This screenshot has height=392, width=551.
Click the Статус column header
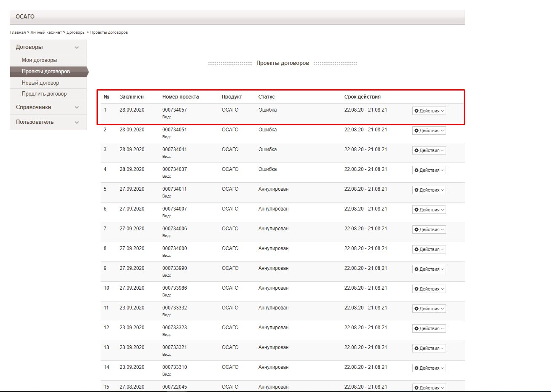pos(266,97)
